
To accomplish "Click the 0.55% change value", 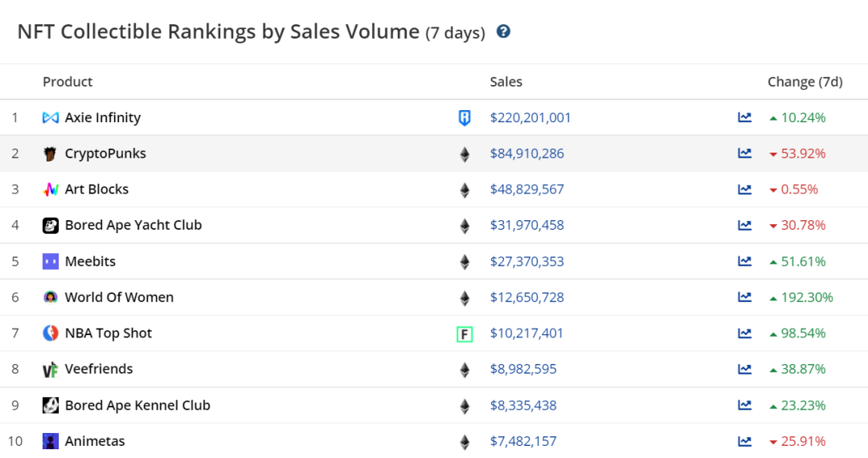I will coord(800,190).
